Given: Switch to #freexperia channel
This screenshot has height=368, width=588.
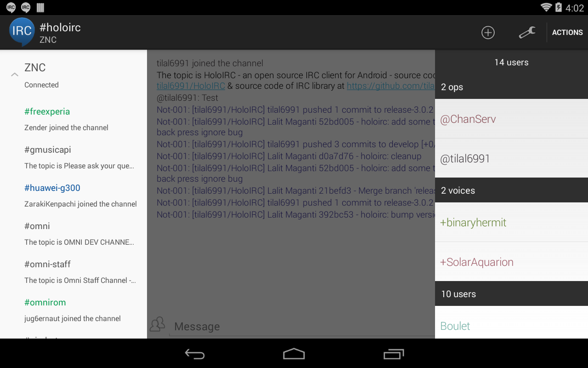Looking at the screenshot, I should point(73,119).
